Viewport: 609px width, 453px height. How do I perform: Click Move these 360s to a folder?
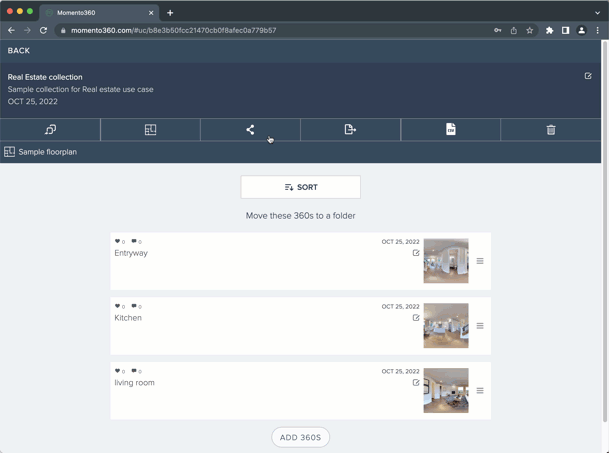click(x=301, y=216)
